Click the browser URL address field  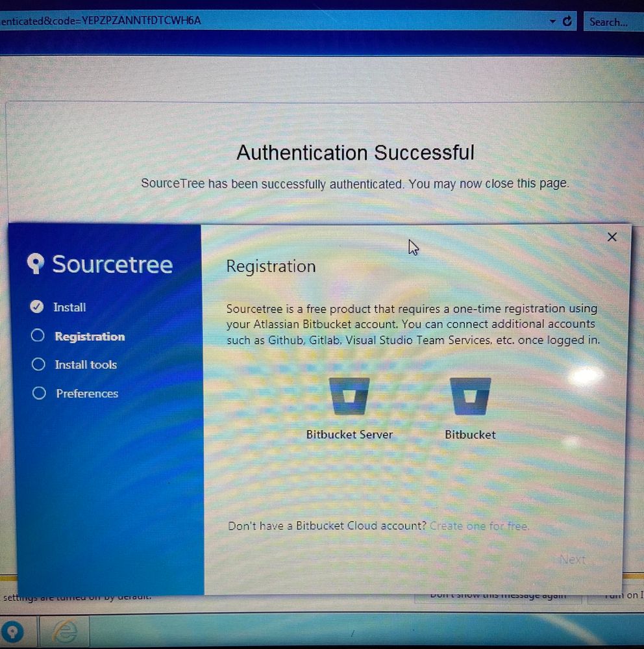pos(273,21)
